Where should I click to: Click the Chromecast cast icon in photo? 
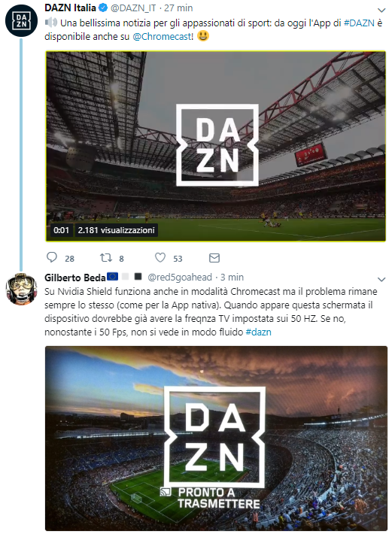(166, 492)
